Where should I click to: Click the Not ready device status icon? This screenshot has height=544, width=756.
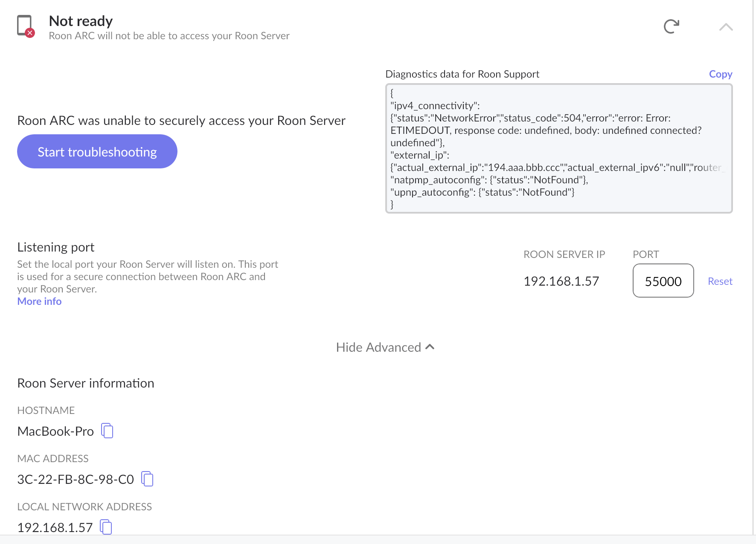click(25, 26)
